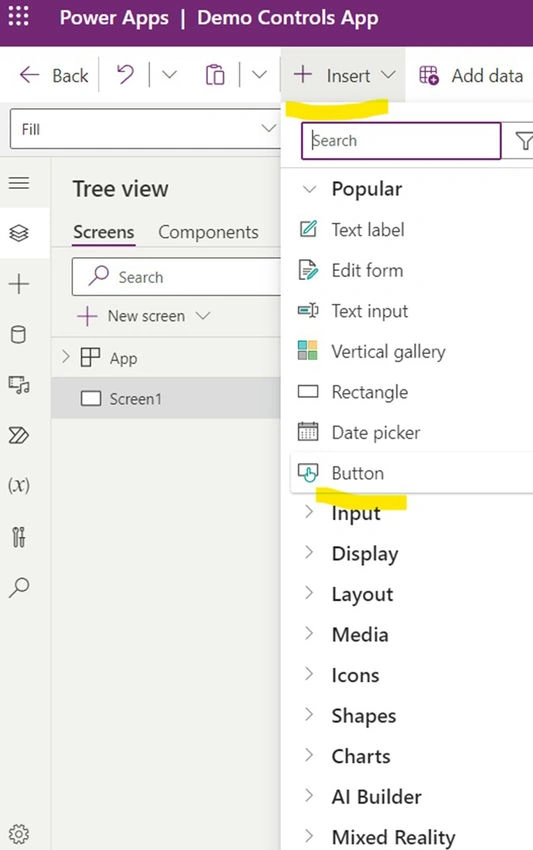
Task: Open Advanced tools icon in sidebar
Action: [18, 537]
